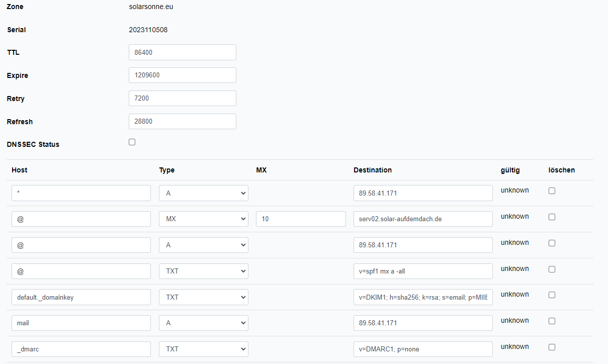Click destination serv02.solar-aufdemdach.de field

tap(422, 219)
